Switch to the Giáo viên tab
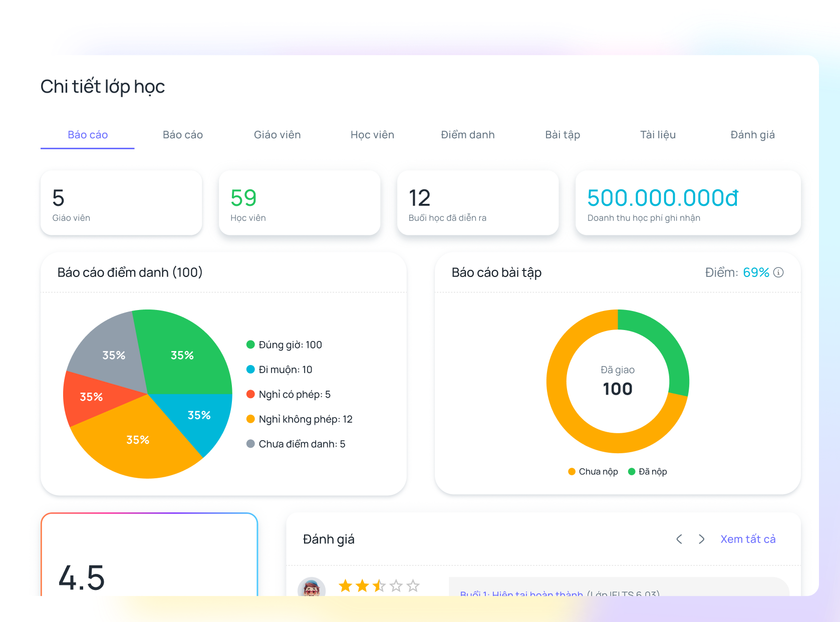This screenshot has width=840, height=622. tap(277, 134)
